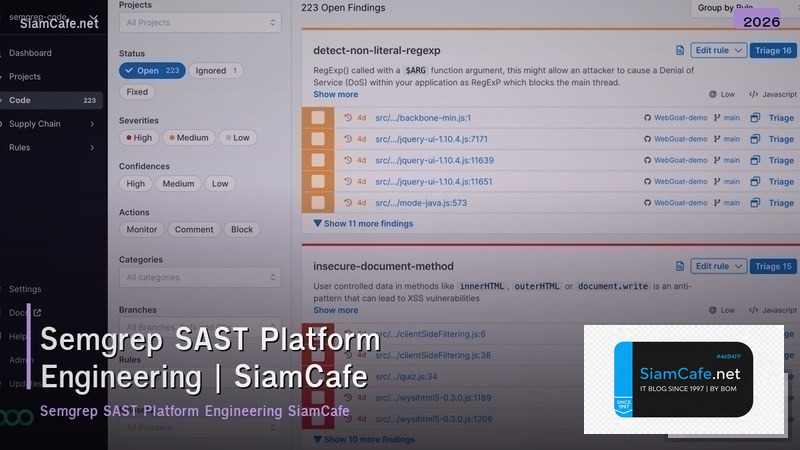Open src/.../jquery-ui-1.10.4.js:11651 file link
The height and width of the screenshot is (450, 800).
[434, 182]
